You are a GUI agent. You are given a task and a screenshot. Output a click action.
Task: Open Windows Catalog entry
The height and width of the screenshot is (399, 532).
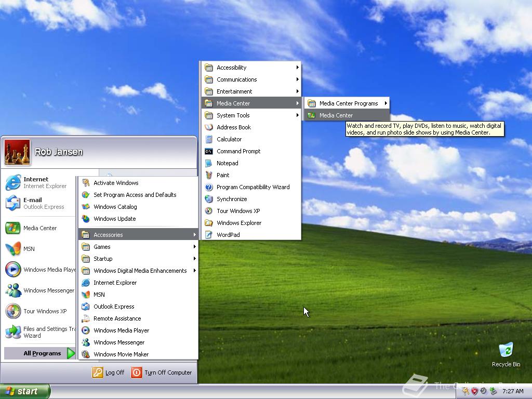[138, 207]
